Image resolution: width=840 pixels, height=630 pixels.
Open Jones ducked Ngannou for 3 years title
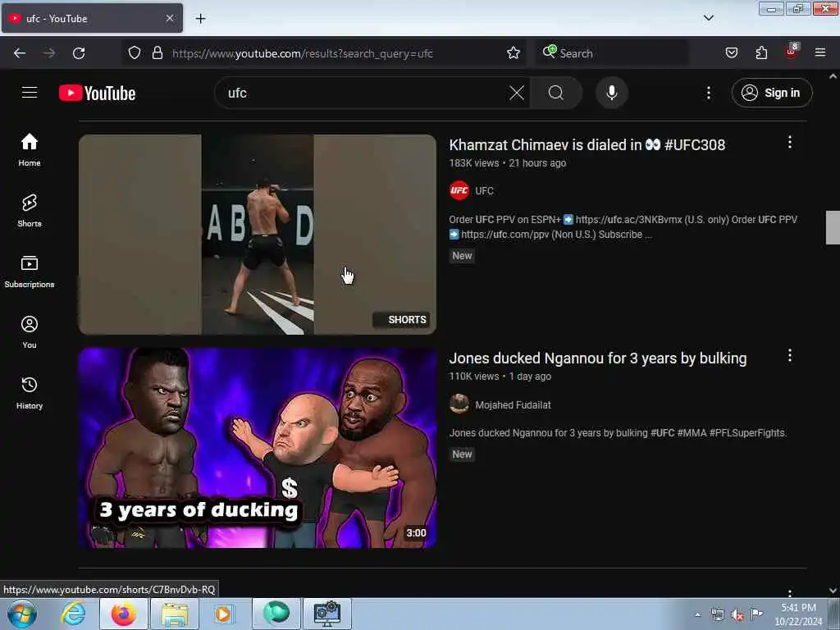597,358
